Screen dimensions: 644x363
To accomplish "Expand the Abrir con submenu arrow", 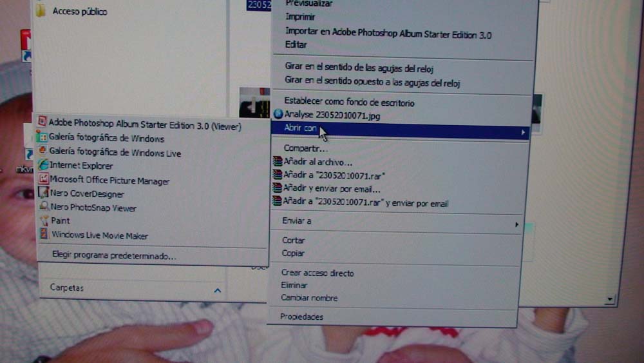I will [x=523, y=132].
